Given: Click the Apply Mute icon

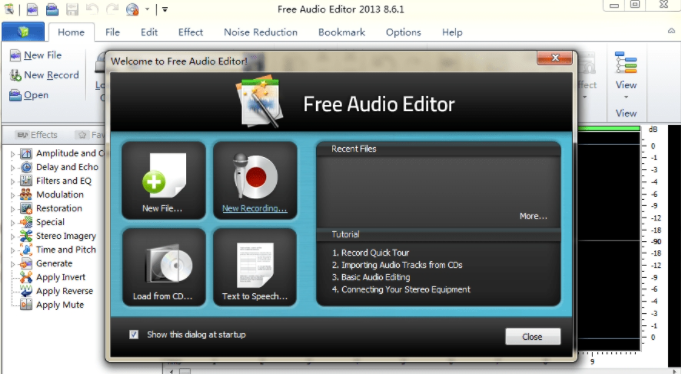Looking at the screenshot, I should [x=26, y=304].
